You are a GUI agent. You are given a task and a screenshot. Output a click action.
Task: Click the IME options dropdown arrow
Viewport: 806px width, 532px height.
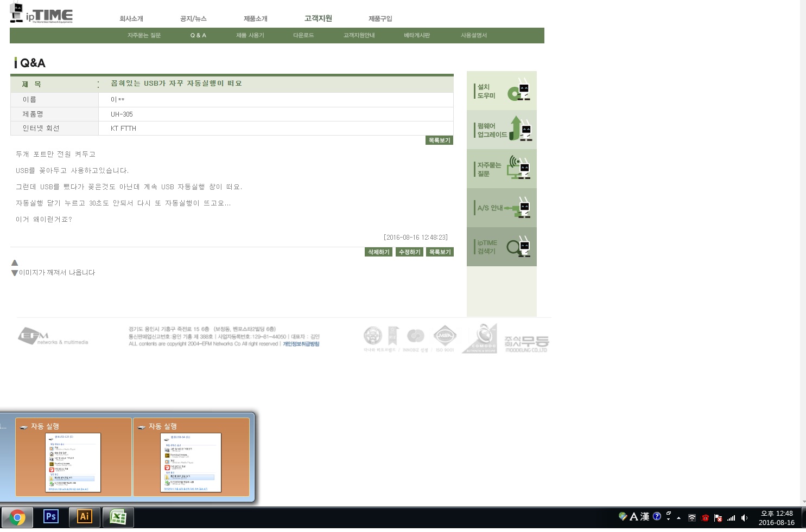(x=669, y=520)
